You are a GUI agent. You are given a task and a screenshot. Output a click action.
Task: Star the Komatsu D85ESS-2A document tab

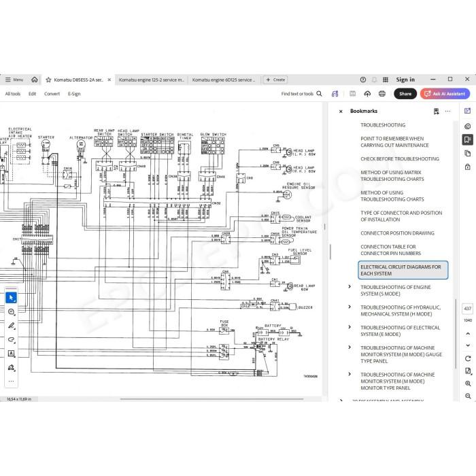coord(48,80)
